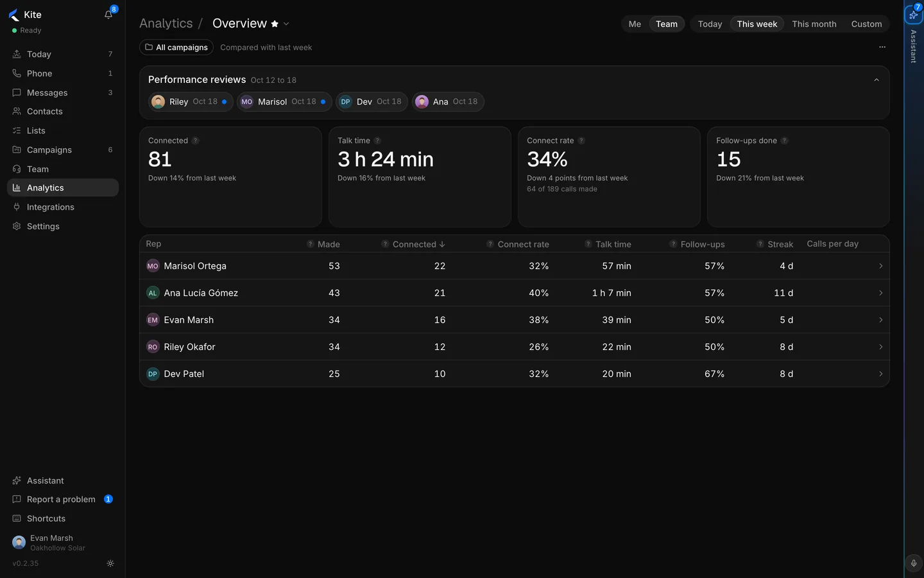Open Marisol's Oct 18 review chip
924x578 pixels.
[x=284, y=101]
